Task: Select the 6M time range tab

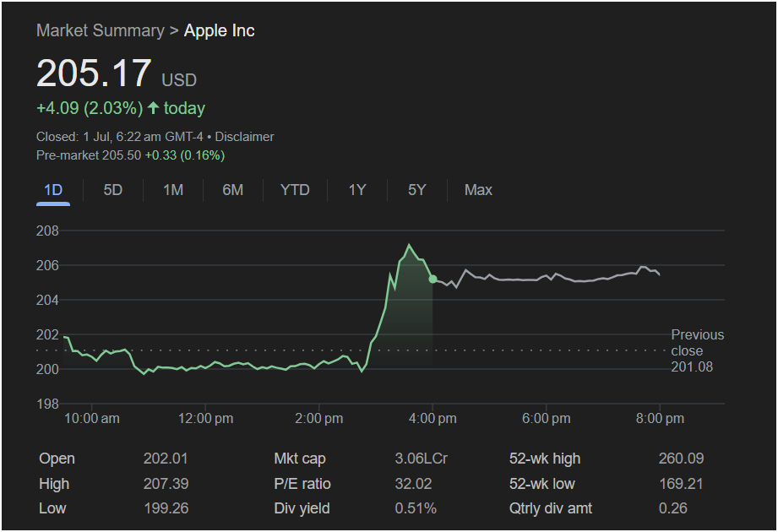Action: [x=232, y=190]
